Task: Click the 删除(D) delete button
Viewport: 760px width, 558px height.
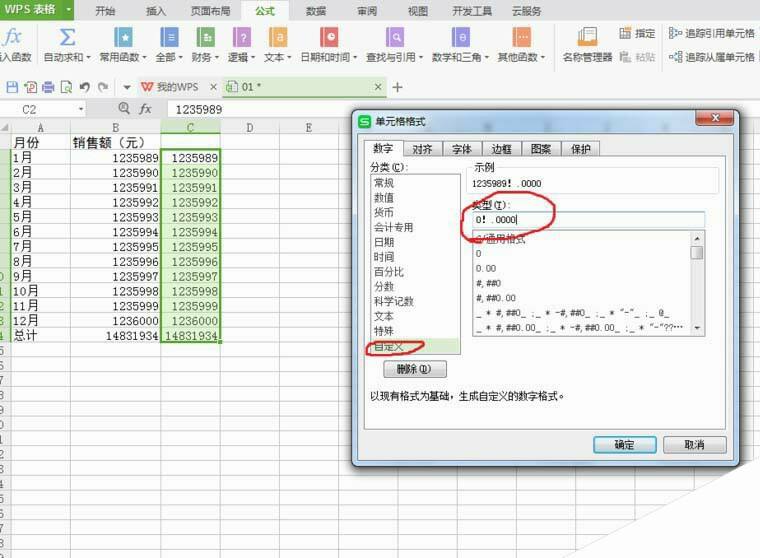Action: pos(414,369)
